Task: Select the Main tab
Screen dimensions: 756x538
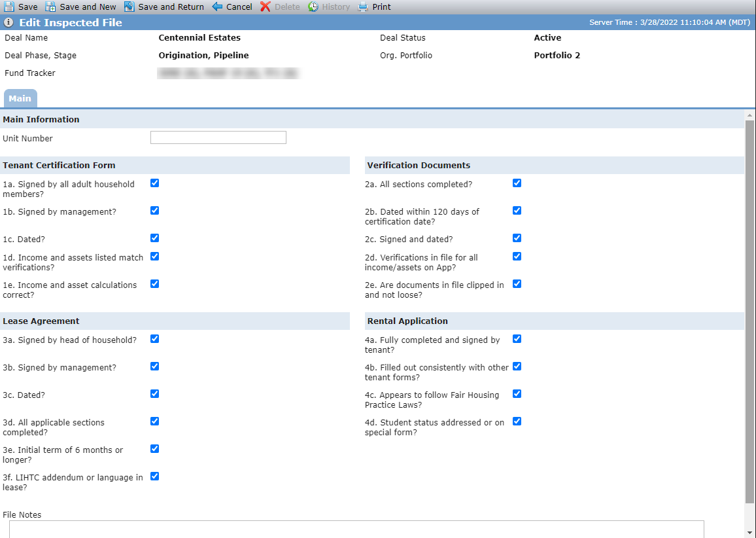Action: pos(20,98)
